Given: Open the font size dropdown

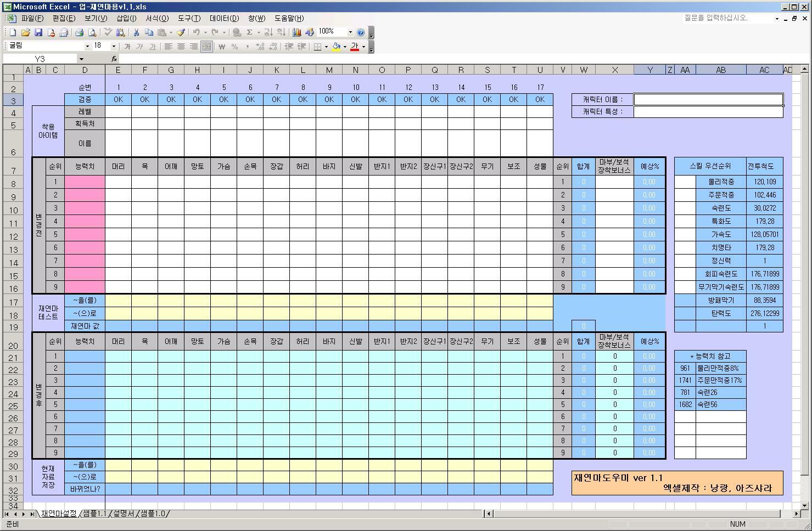Looking at the screenshot, I should tap(114, 47).
